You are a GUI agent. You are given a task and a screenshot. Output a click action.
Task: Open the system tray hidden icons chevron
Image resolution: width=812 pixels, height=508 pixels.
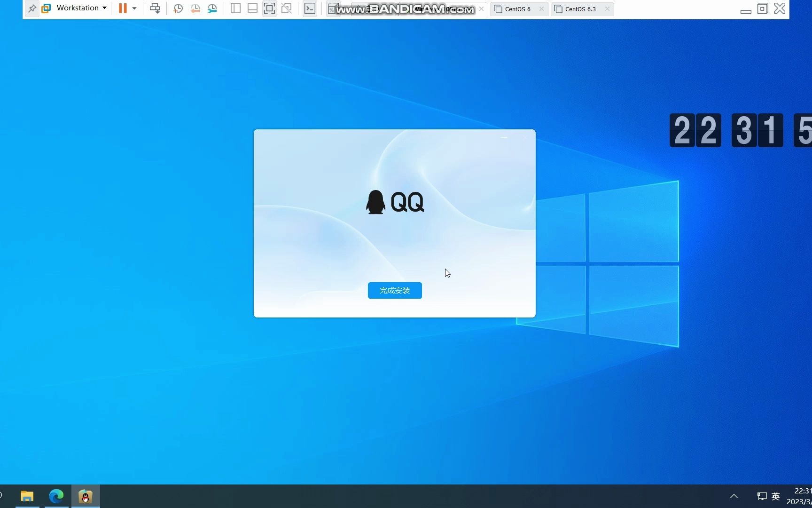coord(734,496)
